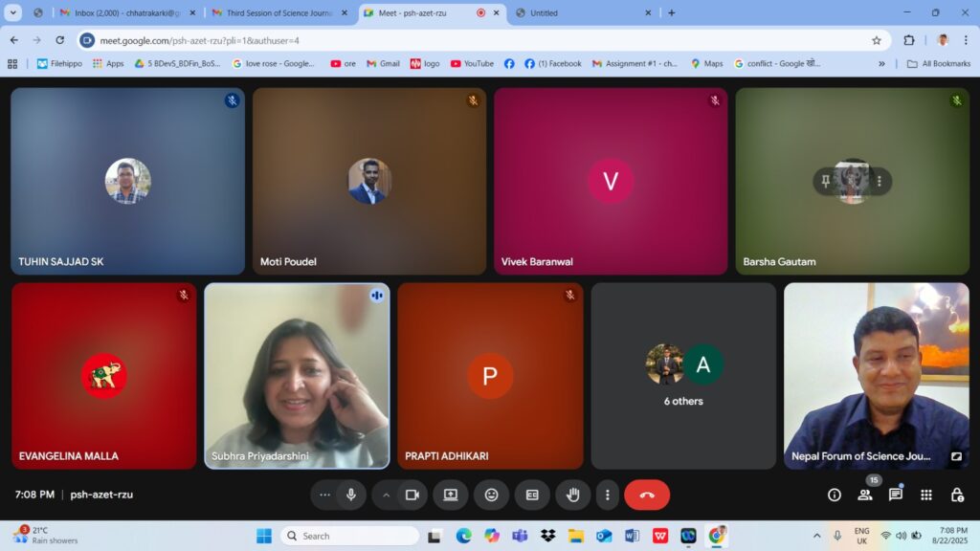The width and height of the screenshot is (980, 551).
Task: Open Chrome three-dot menu
Action: click(x=966, y=40)
